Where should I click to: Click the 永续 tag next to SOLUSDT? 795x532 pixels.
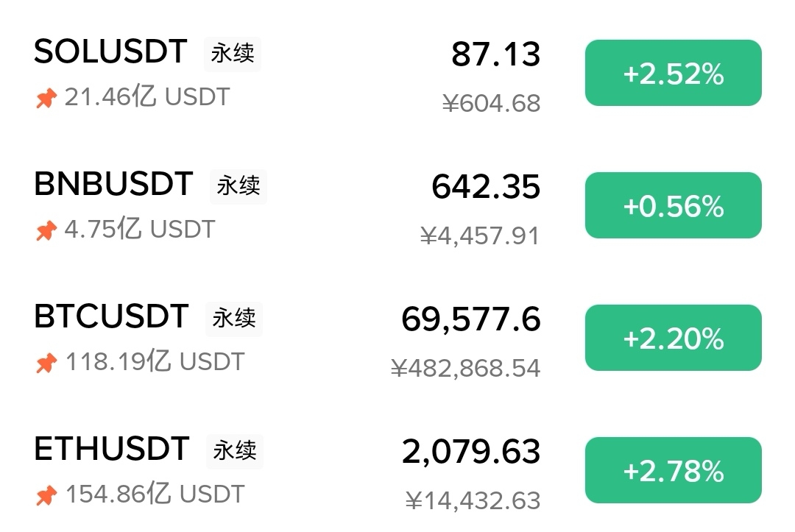[x=233, y=54]
